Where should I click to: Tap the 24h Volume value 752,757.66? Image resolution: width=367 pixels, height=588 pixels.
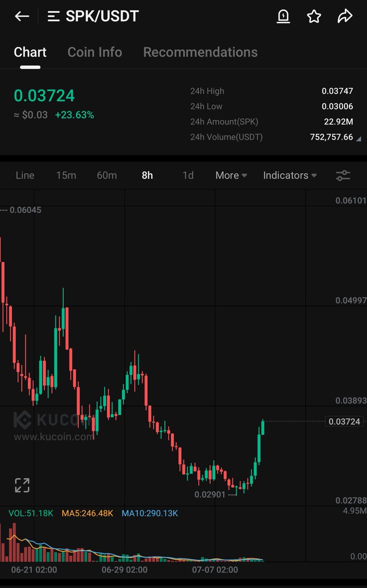pos(331,137)
